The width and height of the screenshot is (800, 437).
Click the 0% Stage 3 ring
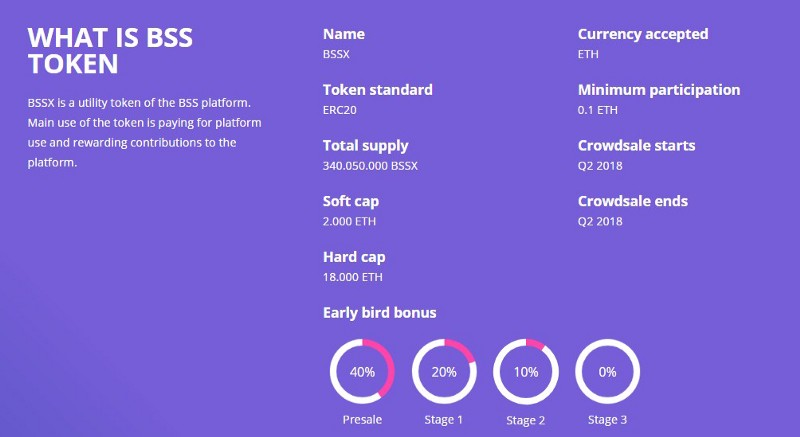[607, 372]
